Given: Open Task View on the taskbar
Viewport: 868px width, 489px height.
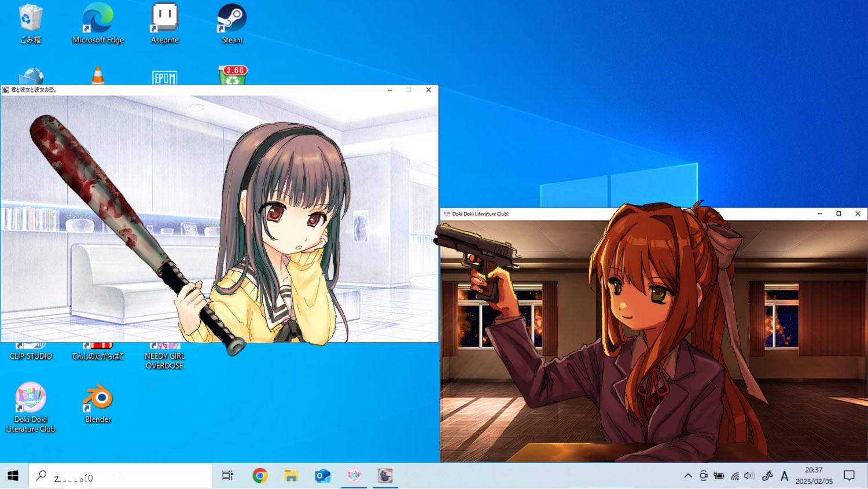Looking at the screenshot, I should tap(227, 476).
